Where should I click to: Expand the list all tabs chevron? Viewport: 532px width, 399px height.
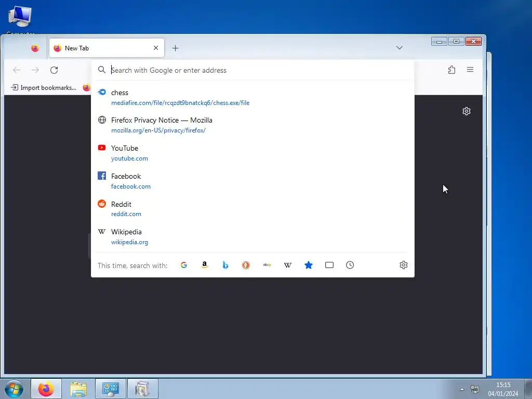(x=400, y=48)
